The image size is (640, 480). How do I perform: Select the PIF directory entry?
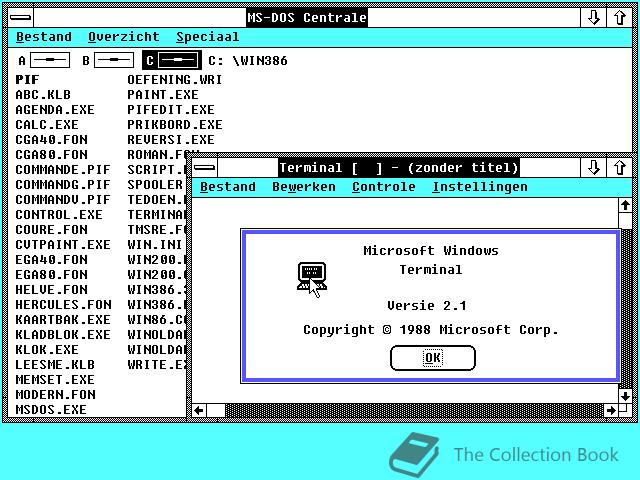point(27,80)
